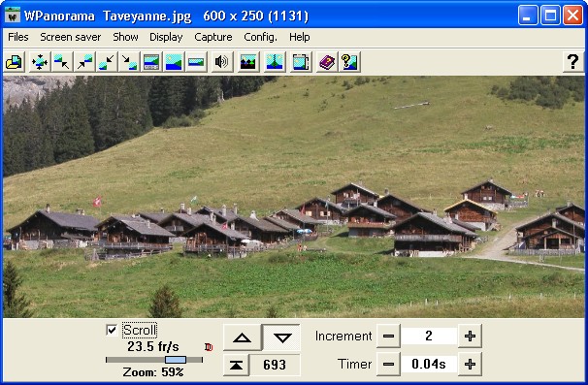Click the small red icon beside frame rate
The image size is (588, 385).
coord(209,347)
